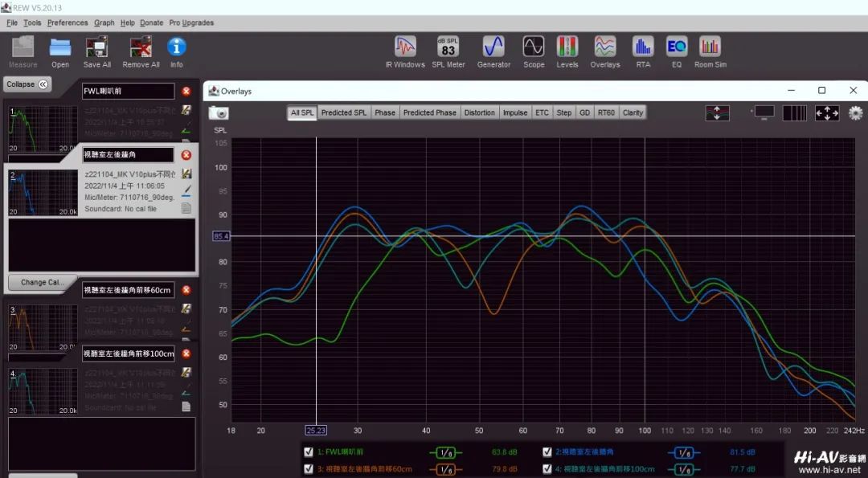
Task: Switch to the Distortion tab
Action: 479,112
